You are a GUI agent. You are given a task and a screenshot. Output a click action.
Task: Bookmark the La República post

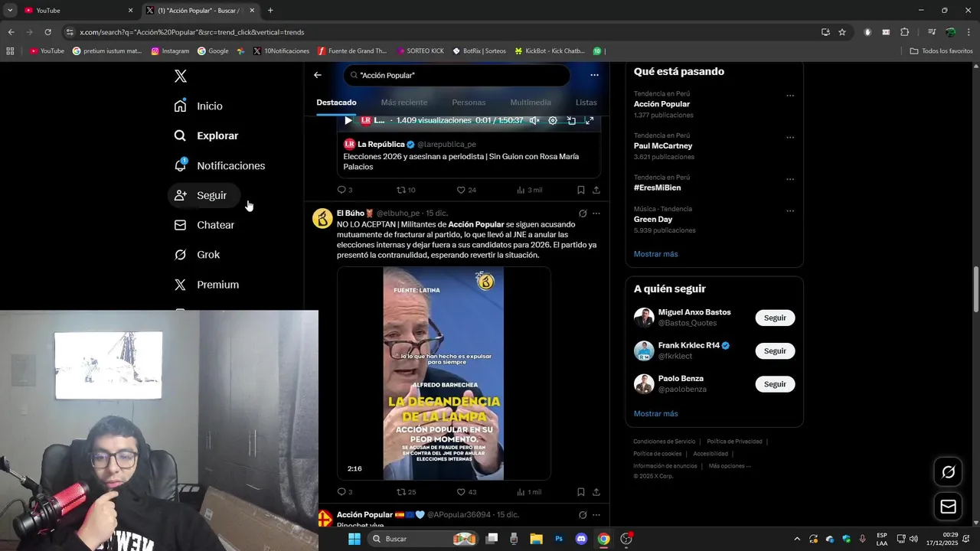click(x=581, y=190)
